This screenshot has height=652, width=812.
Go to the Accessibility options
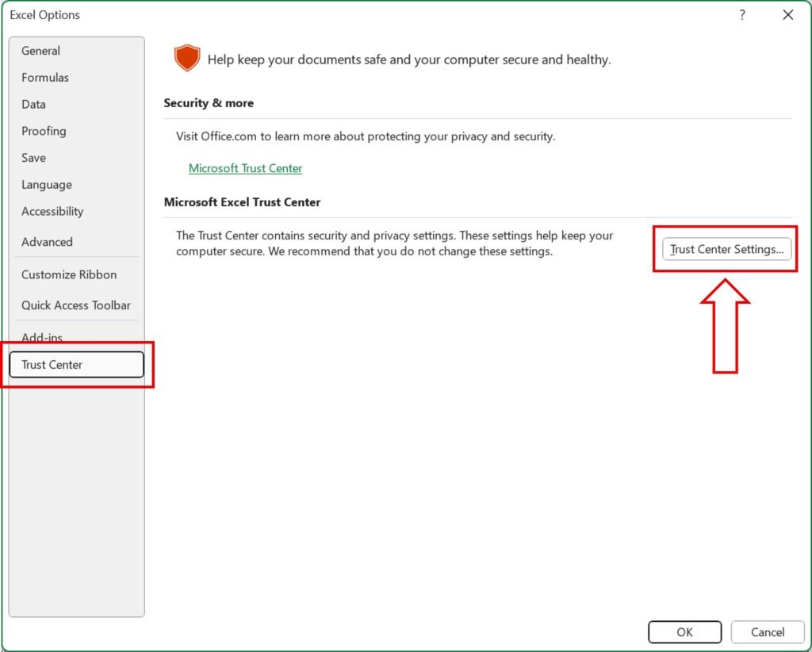click(x=52, y=211)
